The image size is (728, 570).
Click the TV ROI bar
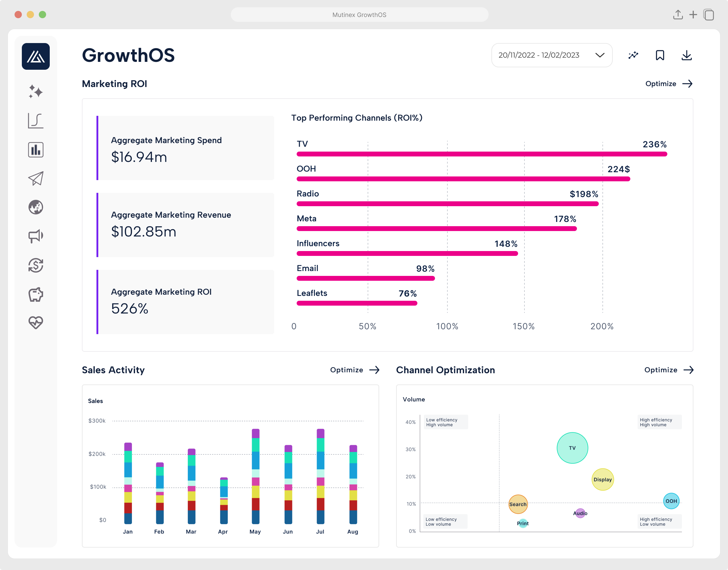pyautogui.click(x=482, y=154)
